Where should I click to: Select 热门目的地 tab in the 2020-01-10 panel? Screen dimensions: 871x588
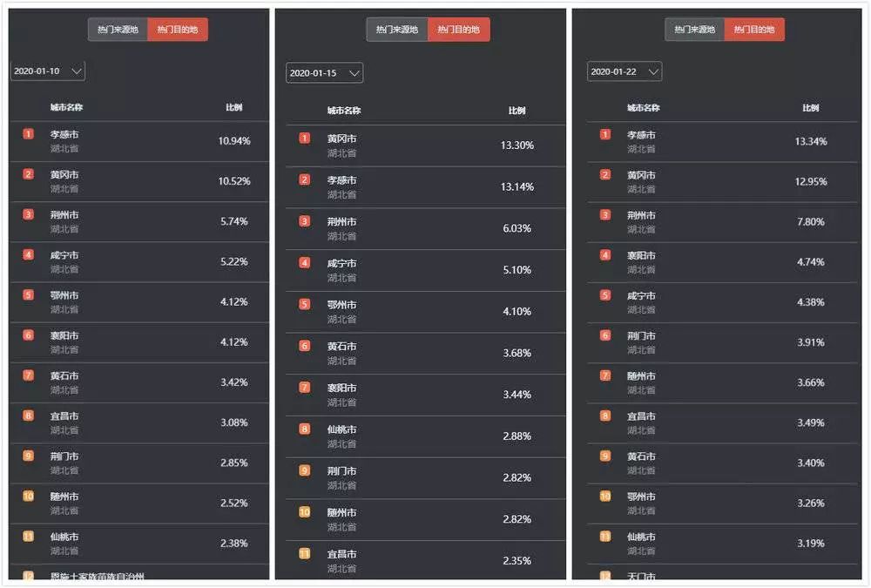pyautogui.click(x=178, y=30)
